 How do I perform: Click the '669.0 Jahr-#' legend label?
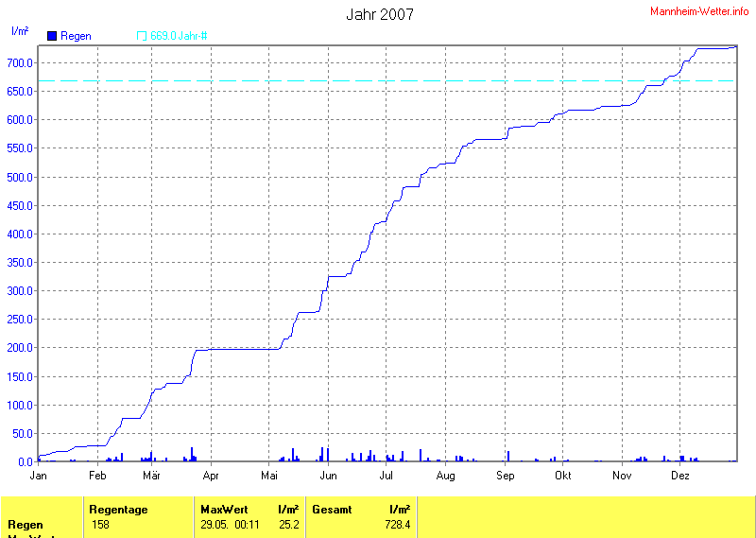[x=179, y=36]
